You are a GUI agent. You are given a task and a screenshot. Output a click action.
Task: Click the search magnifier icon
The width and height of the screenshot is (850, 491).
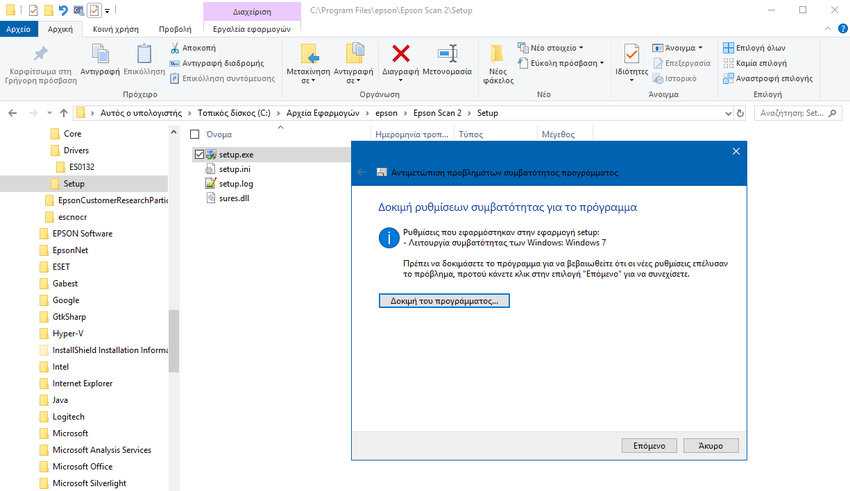pyautogui.click(x=833, y=113)
